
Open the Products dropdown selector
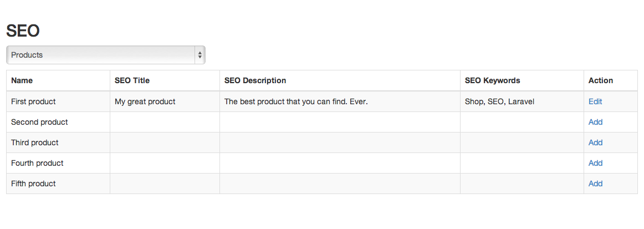(x=105, y=55)
